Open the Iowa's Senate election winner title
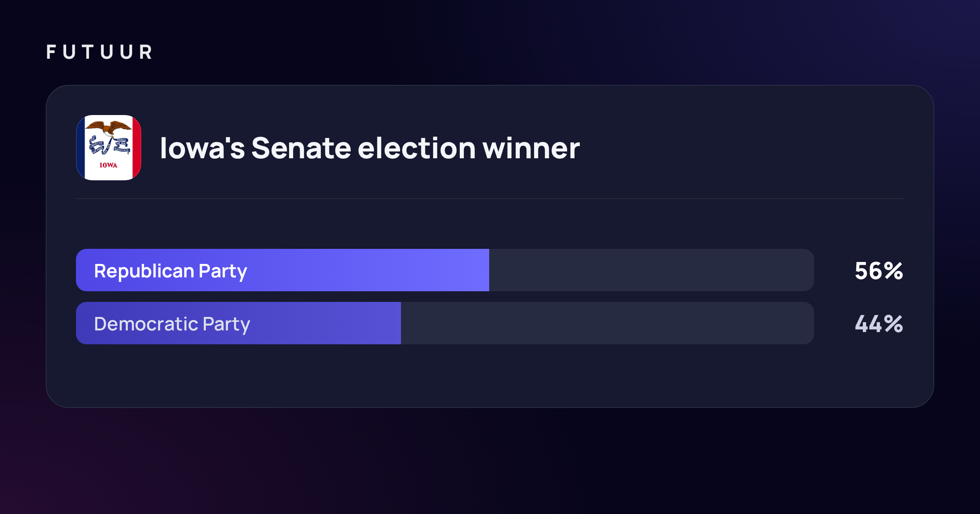The width and height of the screenshot is (980, 514). [370, 148]
